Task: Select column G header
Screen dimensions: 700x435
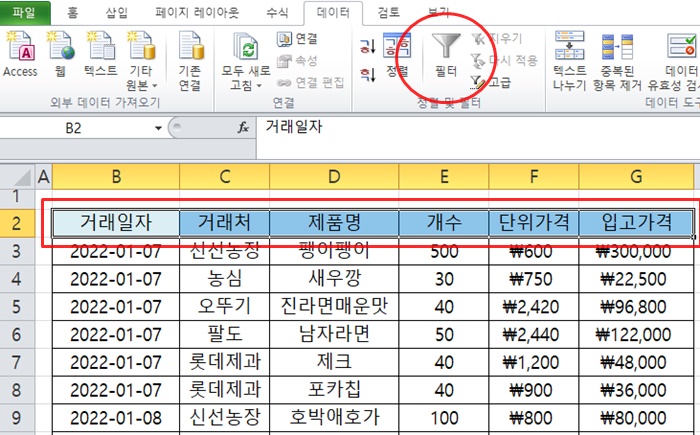Action: 636,177
